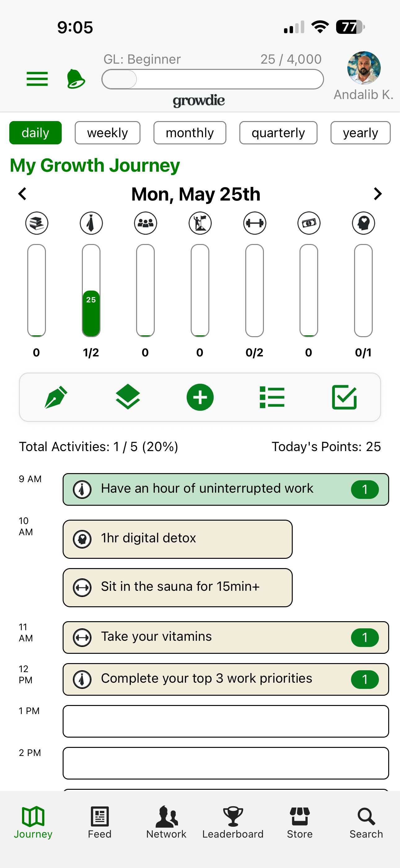The height and width of the screenshot is (868, 400).
Task: Tap the books category icon
Action: [37, 223]
